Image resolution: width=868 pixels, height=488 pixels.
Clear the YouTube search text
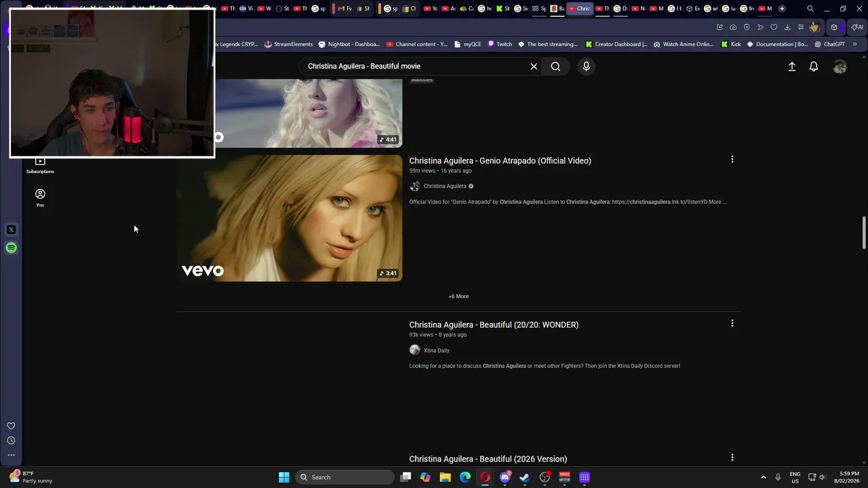(x=534, y=66)
